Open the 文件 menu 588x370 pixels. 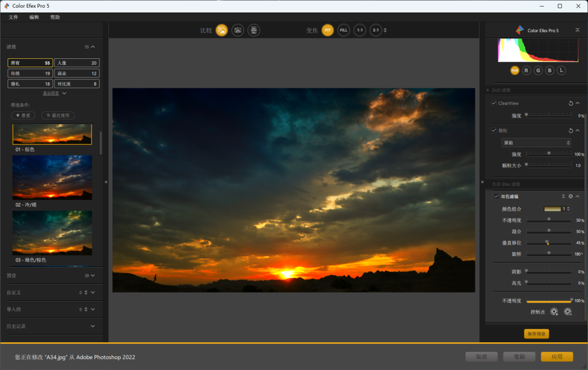[14, 17]
